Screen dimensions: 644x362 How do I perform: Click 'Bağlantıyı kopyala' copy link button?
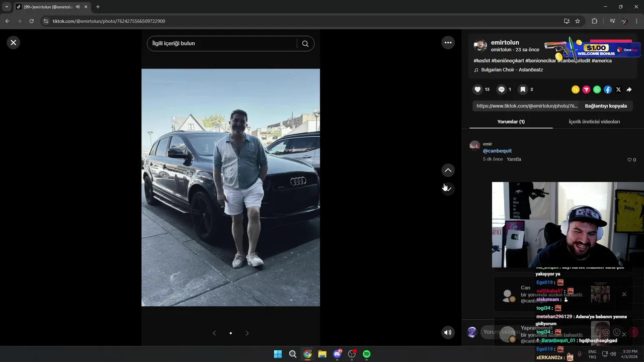[606, 106]
